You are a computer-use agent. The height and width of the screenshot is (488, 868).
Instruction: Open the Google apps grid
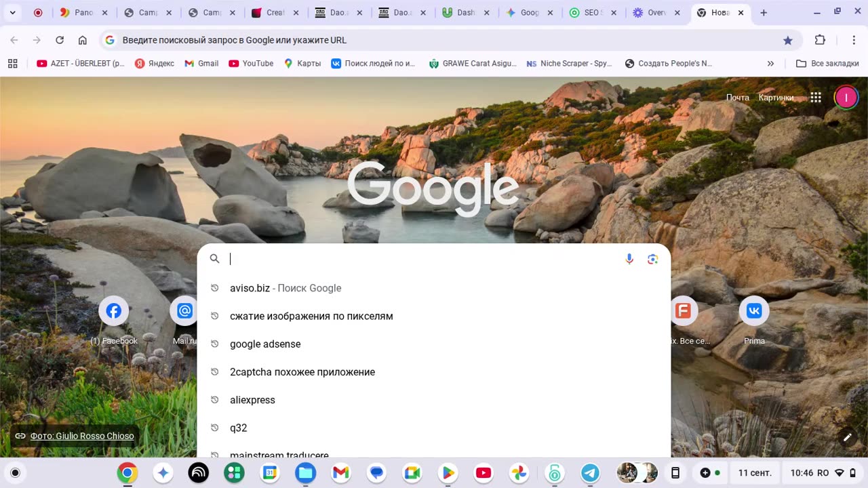click(x=816, y=98)
